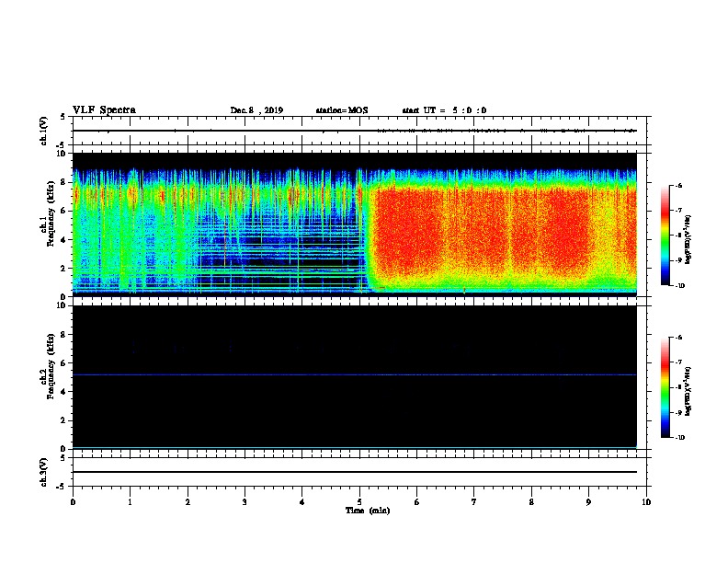The image size is (728, 563).
Task: Click the "-6" label on ch.1 color bar
Action: point(678,185)
